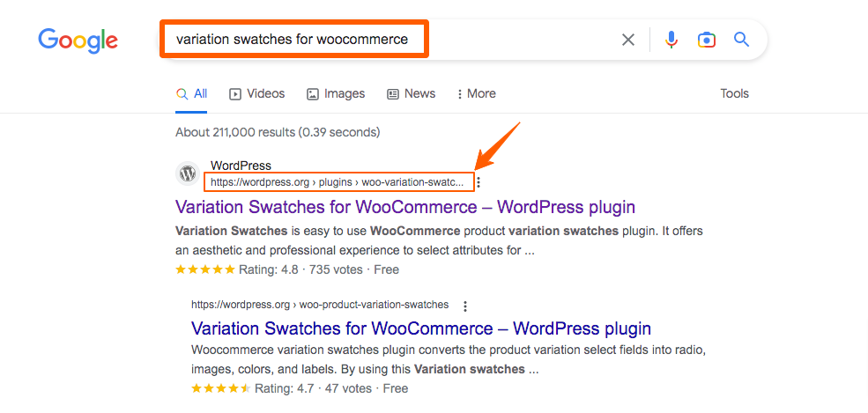The width and height of the screenshot is (868, 413).
Task: Clear the search query with X icon
Action: point(627,40)
